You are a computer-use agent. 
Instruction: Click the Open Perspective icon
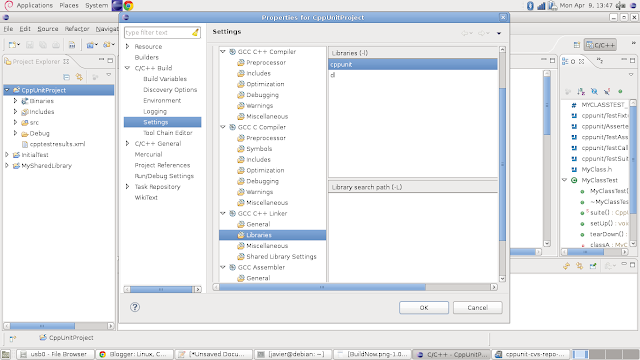coord(576,45)
